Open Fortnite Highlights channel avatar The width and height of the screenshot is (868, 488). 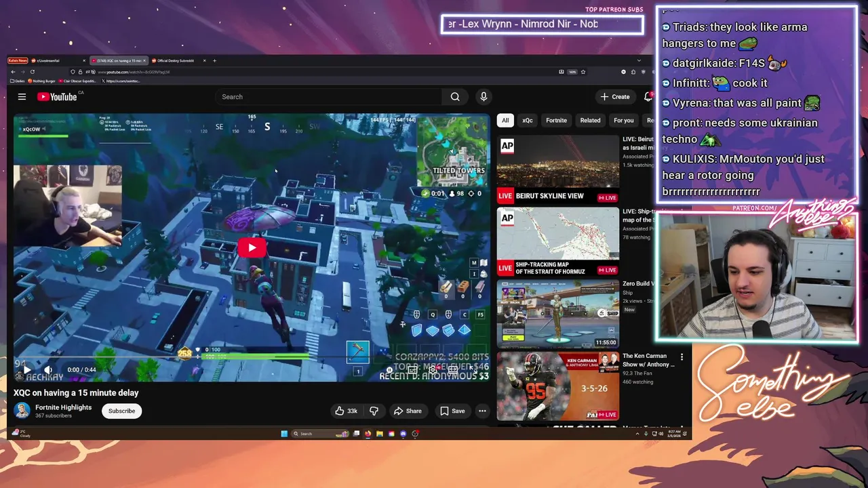tap(22, 411)
